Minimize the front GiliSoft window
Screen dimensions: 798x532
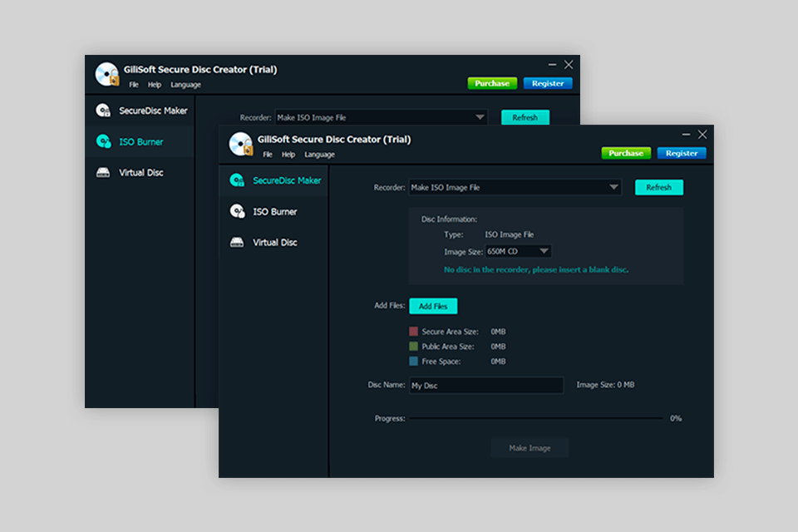tap(686, 135)
